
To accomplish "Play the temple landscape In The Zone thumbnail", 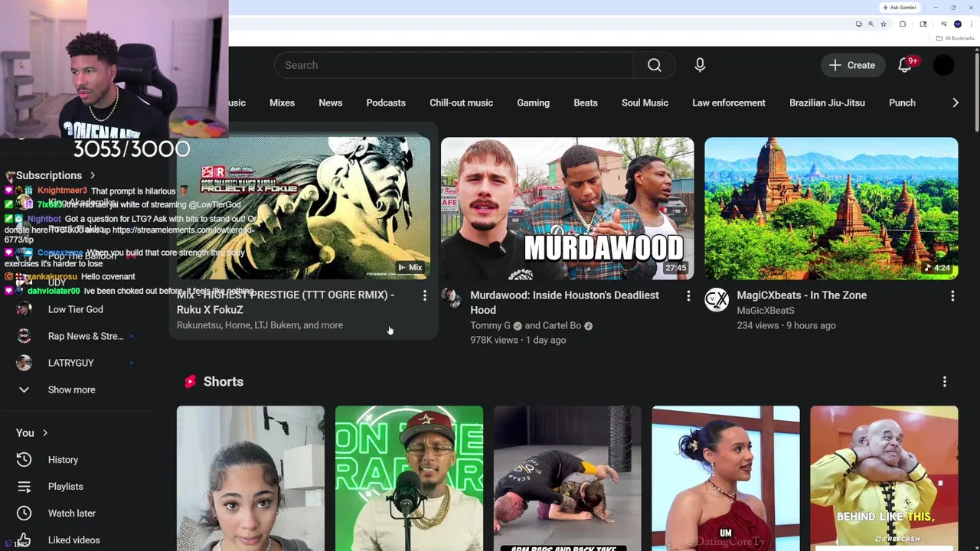I will pos(831,209).
